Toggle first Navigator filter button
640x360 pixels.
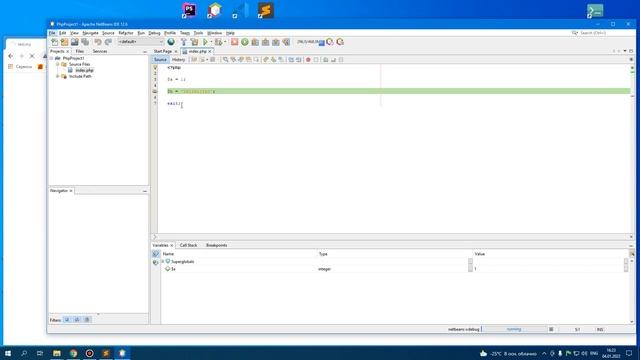click(x=67, y=320)
